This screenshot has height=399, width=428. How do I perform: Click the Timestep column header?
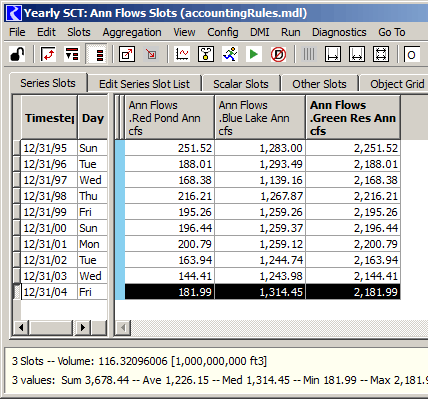coord(49,118)
